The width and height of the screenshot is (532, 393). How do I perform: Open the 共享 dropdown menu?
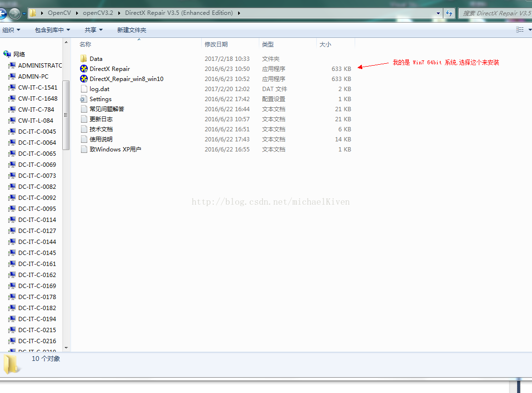pos(93,30)
